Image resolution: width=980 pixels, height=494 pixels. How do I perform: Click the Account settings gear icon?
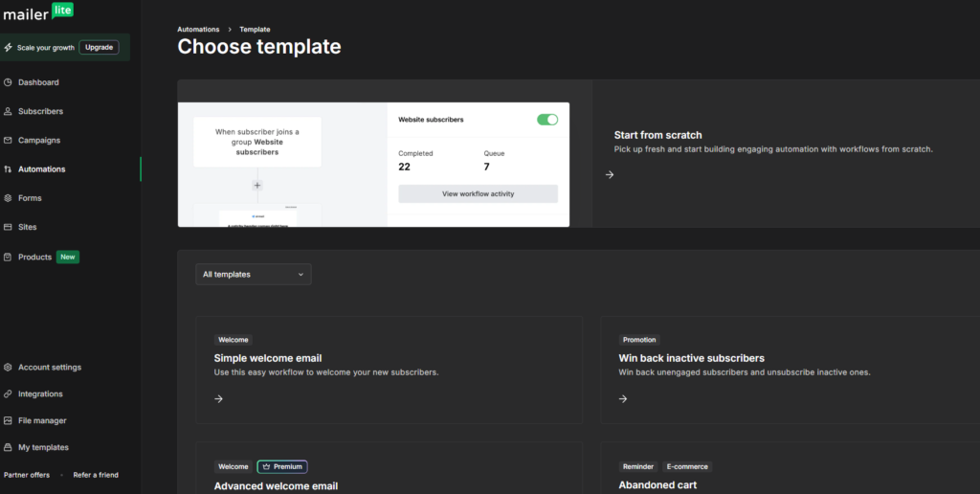8,367
